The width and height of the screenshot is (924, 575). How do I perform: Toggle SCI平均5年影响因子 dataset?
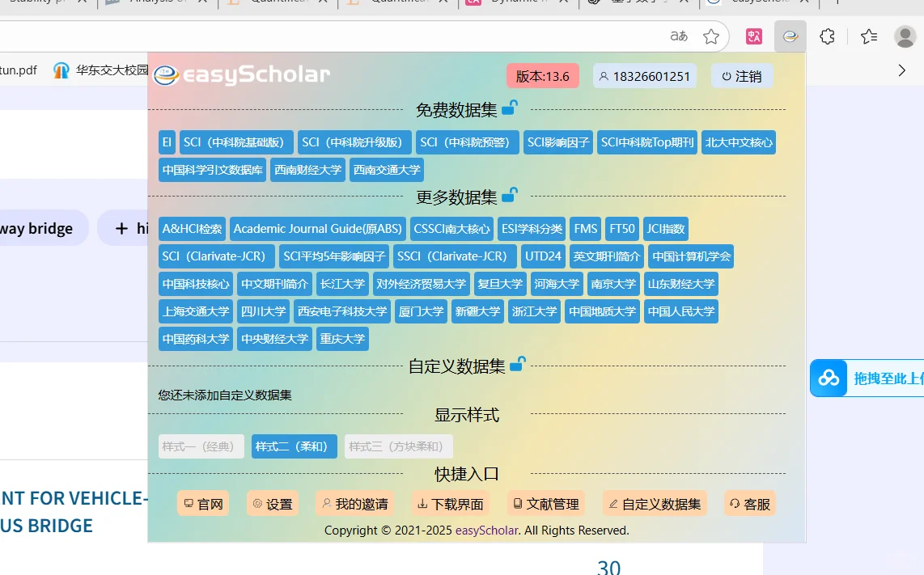click(334, 256)
